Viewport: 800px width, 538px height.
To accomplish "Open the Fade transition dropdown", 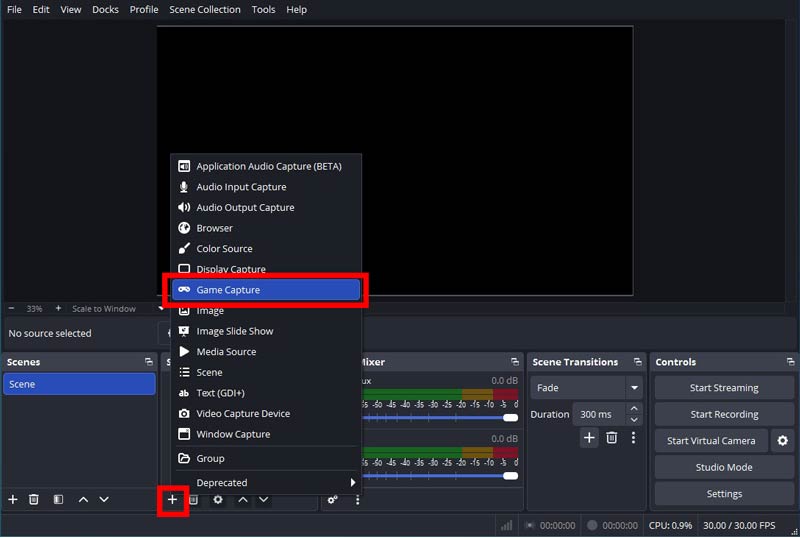I will coord(634,388).
